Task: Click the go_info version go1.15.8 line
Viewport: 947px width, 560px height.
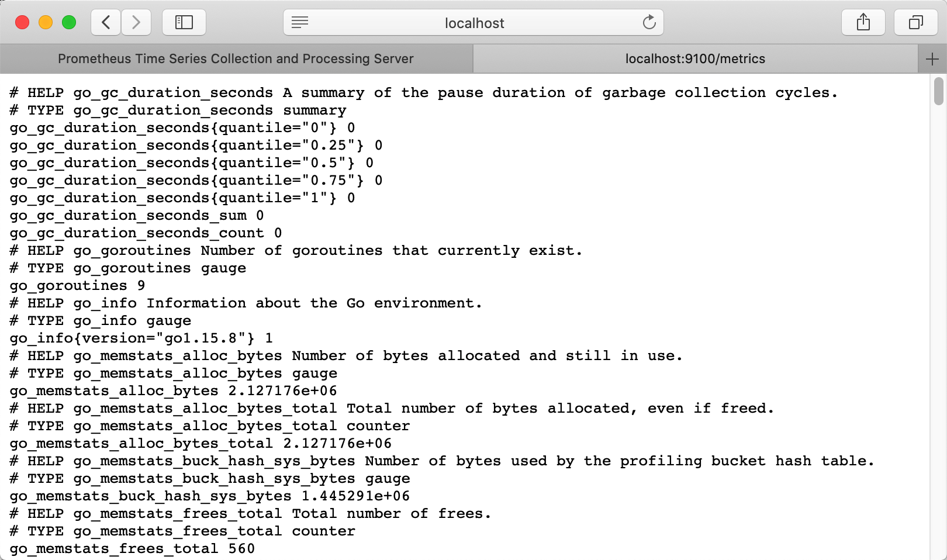Action: (141, 338)
